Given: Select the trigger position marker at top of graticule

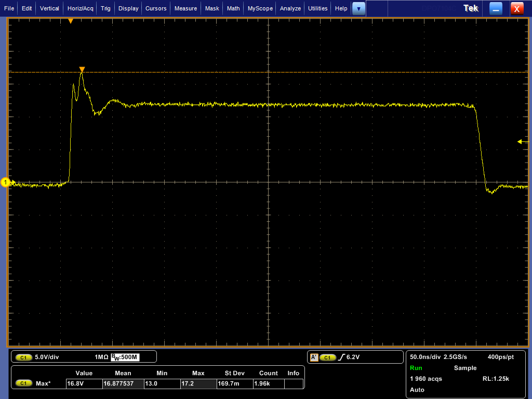Looking at the screenshot, I should tap(71, 21).
